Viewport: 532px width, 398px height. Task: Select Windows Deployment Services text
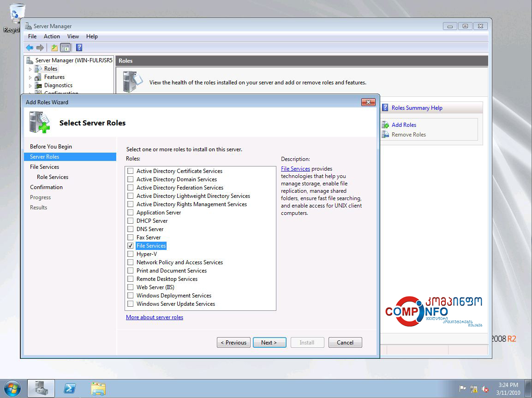click(x=173, y=296)
